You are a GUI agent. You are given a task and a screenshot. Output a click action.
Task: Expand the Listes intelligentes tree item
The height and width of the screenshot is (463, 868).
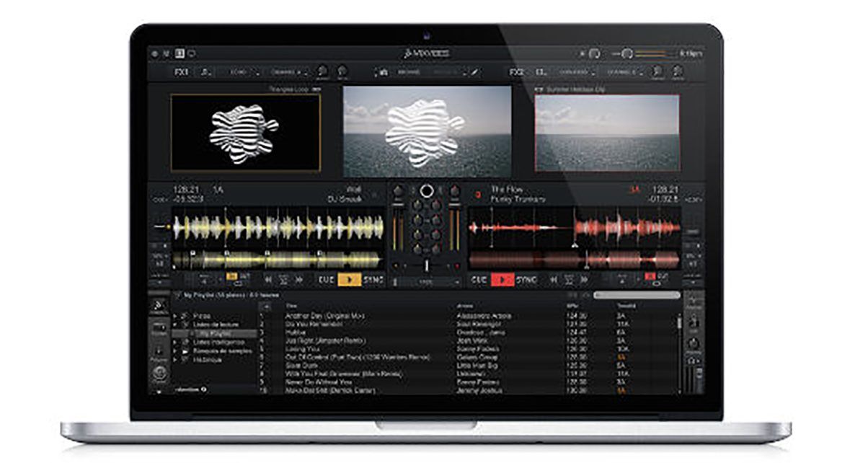pyautogui.click(x=175, y=343)
